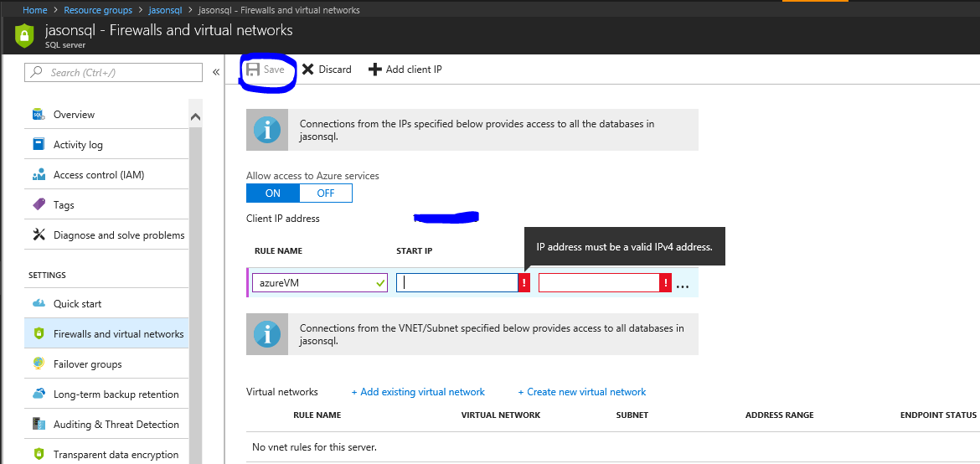Screen dimensions: 980x464
Task: Click the red error icon on Start IP field
Action: click(x=524, y=283)
